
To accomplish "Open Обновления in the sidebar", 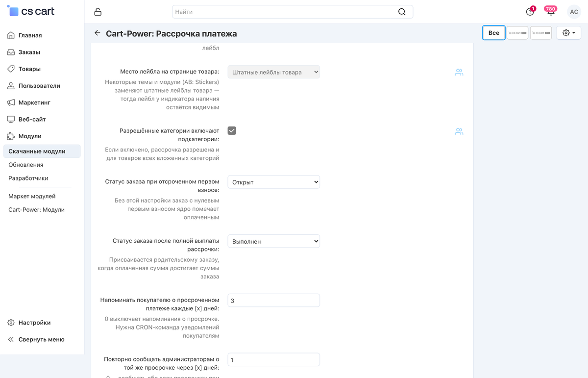I will tap(26, 165).
